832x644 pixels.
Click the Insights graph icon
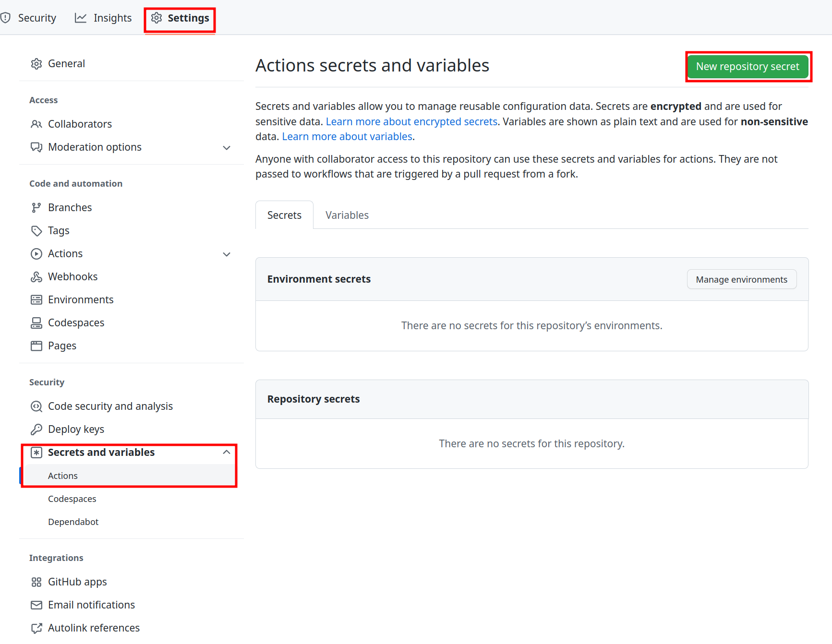[81, 18]
